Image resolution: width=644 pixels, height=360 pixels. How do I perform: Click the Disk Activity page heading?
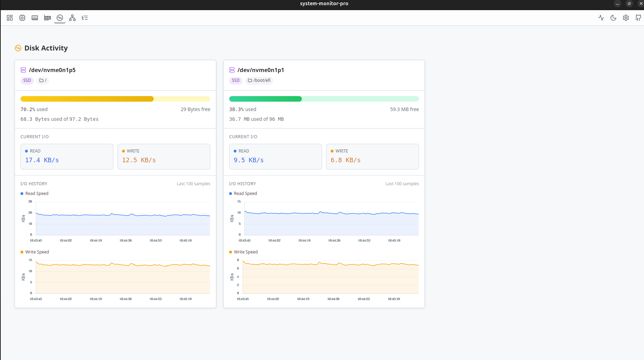46,48
